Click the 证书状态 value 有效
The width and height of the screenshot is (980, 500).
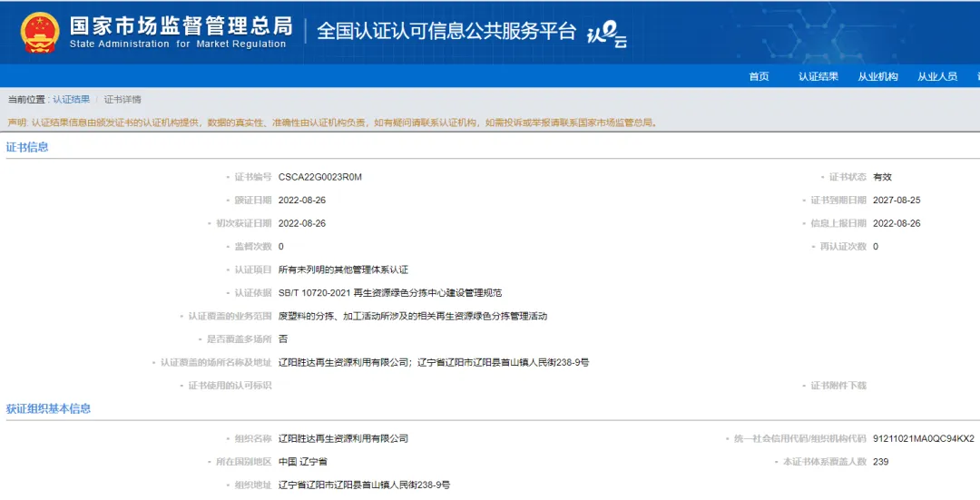pyautogui.click(x=883, y=177)
